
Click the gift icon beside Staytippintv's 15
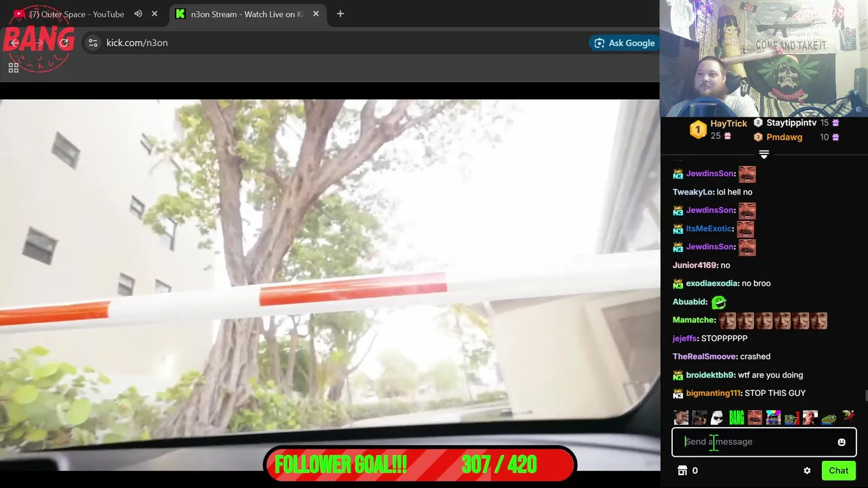point(835,123)
